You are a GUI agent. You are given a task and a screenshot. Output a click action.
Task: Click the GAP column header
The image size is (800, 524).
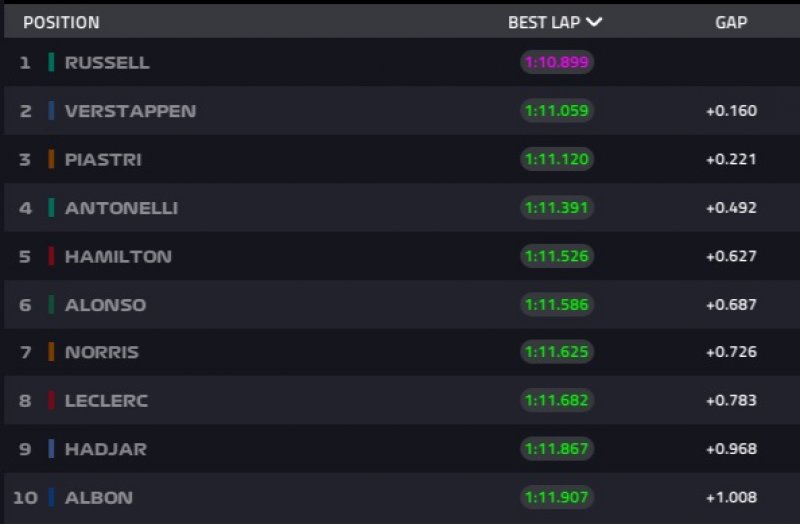click(731, 22)
